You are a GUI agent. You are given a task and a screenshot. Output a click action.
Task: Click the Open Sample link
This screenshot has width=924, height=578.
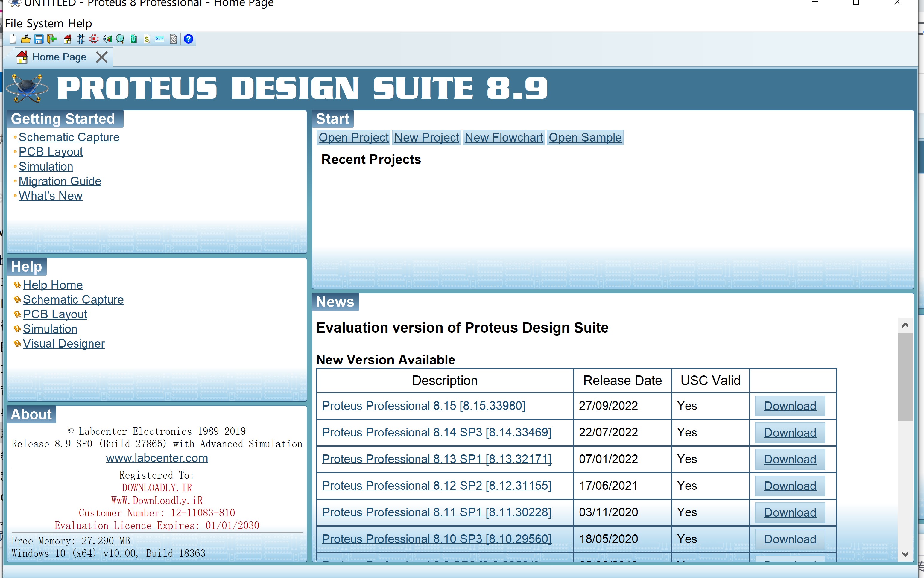(x=585, y=137)
